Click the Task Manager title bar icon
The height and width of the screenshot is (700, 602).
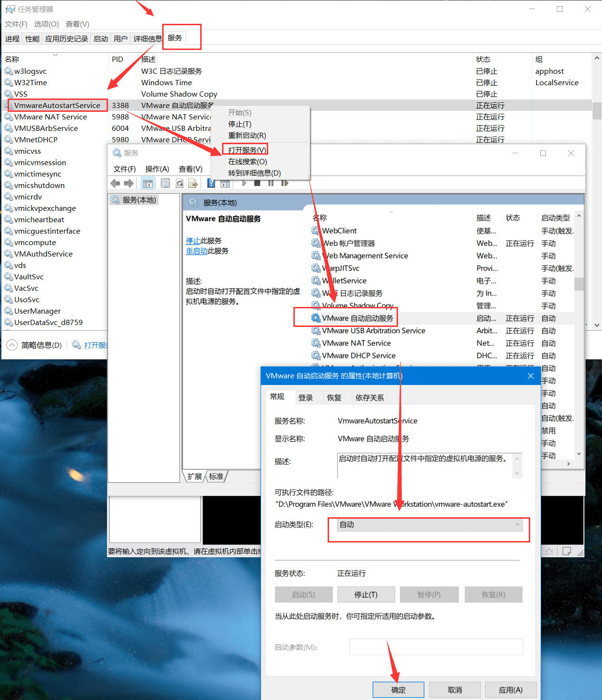click(x=10, y=9)
